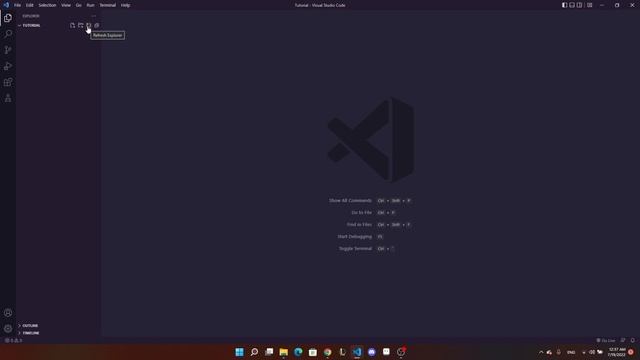Screen dimensions: 640x360
Task: Open the Help menu
Action: (125, 5)
